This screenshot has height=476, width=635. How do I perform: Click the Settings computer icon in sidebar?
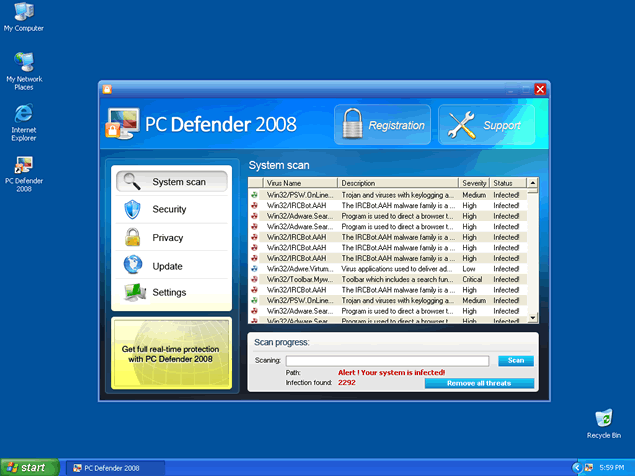pos(132,293)
